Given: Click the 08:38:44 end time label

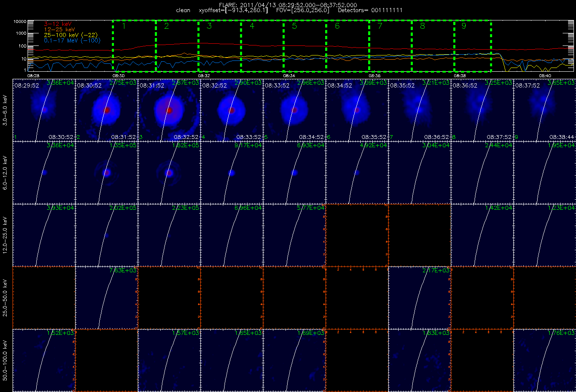Looking at the screenshot, I should [562, 137].
